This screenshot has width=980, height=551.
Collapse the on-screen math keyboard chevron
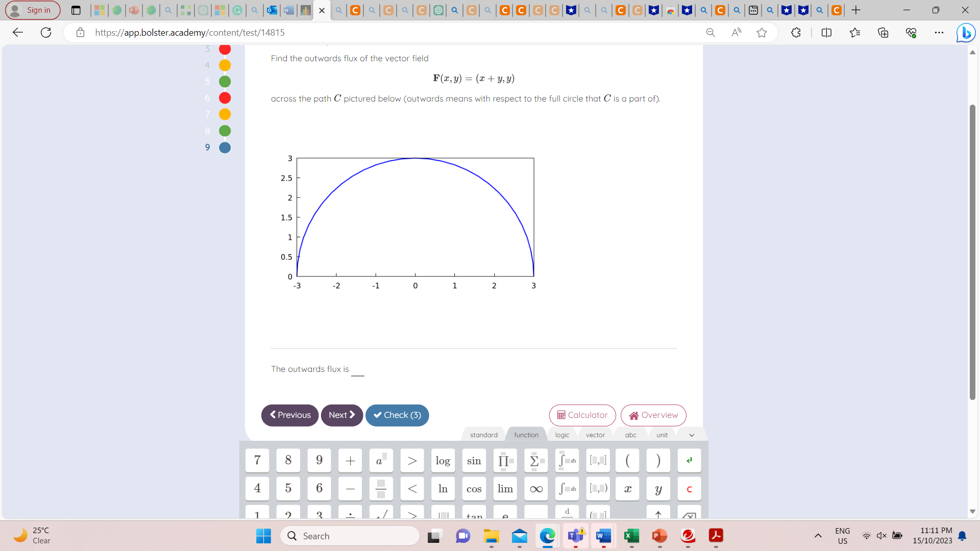[x=692, y=435]
